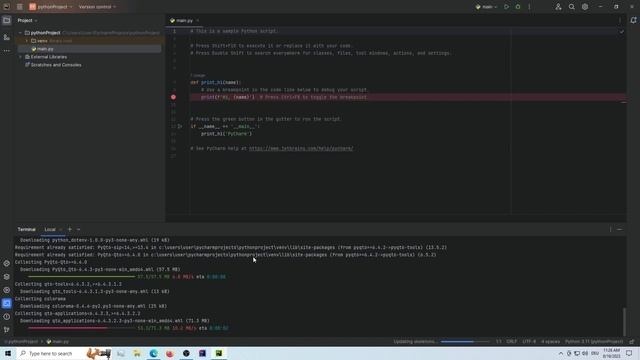The height and width of the screenshot is (360, 640).
Task: Open Terminal panel options kebab menu
Action: pos(611,229)
